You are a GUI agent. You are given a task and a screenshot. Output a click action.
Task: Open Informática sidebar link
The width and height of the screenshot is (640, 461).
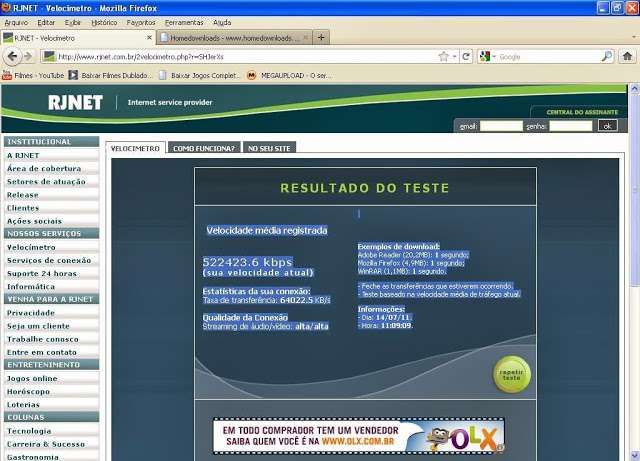31,286
